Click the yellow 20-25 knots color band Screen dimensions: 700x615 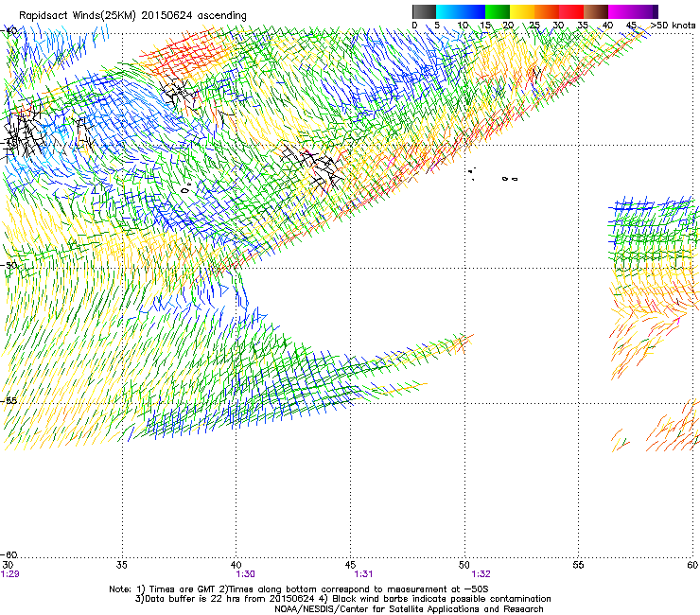coord(522,11)
